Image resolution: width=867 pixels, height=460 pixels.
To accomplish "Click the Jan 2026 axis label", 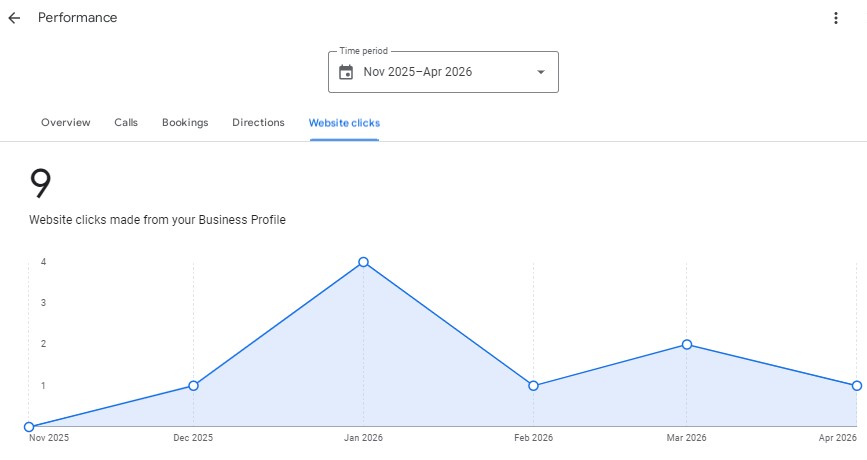I will 363,438.
